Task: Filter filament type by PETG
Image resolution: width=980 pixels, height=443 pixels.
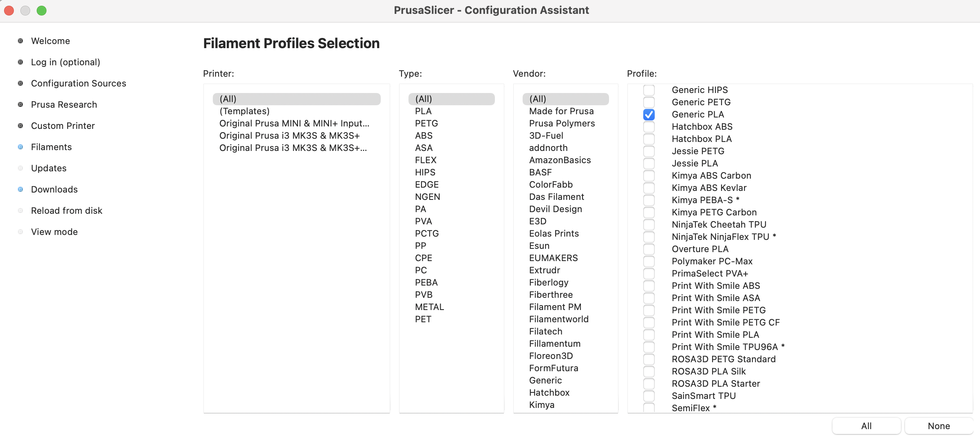Action: (x=426, y=123)
